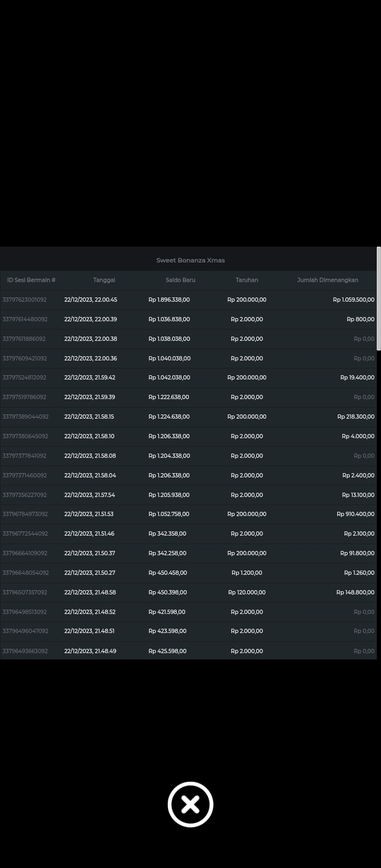The image size is (381, 868).
Task: Open session ID 33797356227092
Action: pos(24,495)
